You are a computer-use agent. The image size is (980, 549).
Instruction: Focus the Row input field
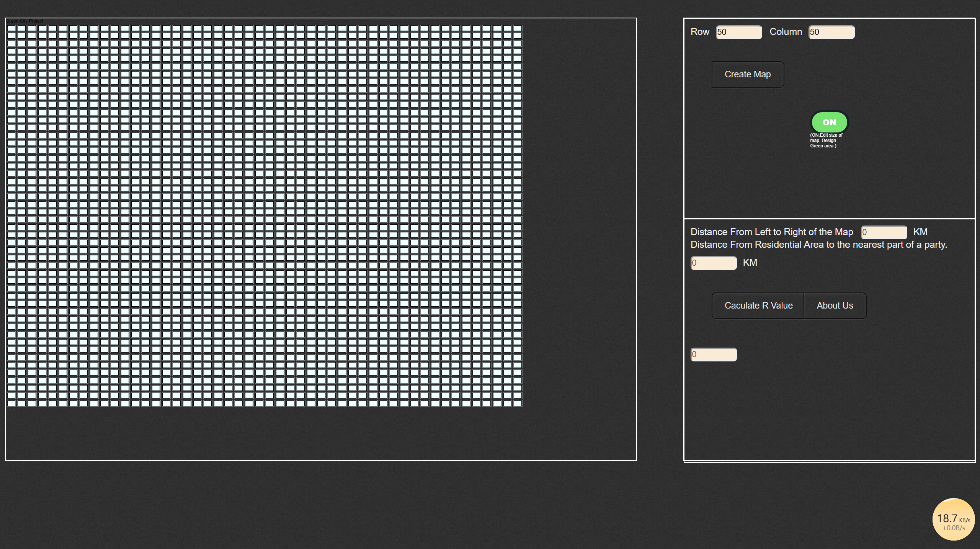coord(738,32)
